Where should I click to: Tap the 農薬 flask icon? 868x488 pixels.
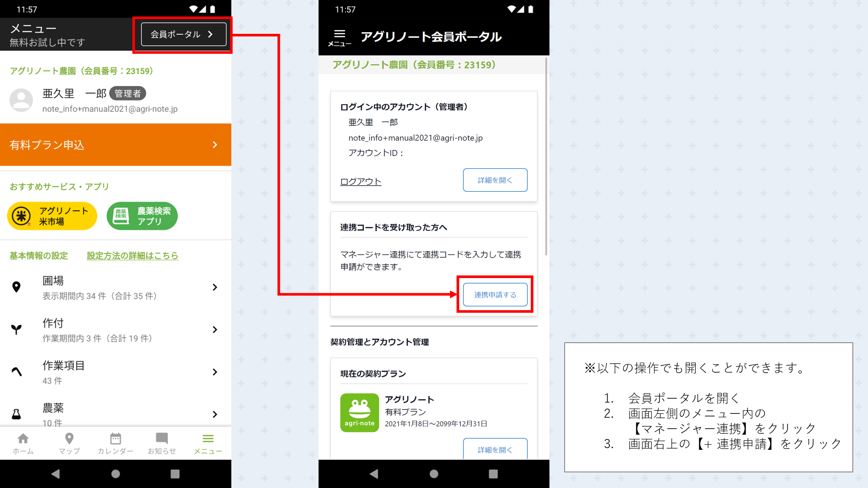(16, 414)
